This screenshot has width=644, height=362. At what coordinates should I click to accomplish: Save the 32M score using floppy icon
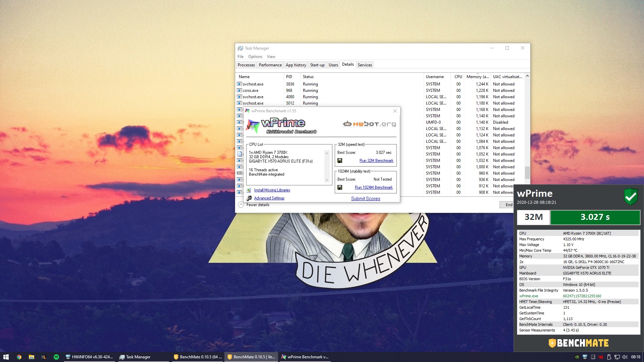pyautogui.click(x=340, y=161)
